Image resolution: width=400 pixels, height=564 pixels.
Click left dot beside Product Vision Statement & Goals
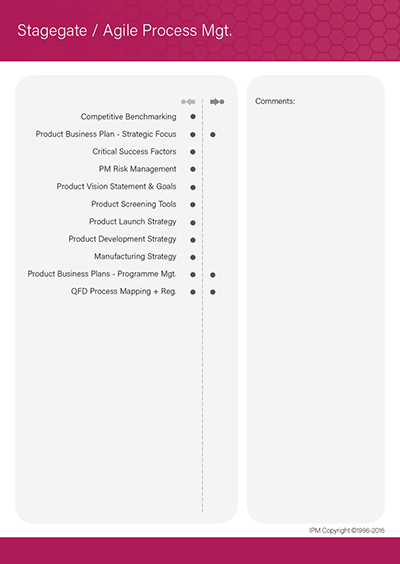[193, 187]
